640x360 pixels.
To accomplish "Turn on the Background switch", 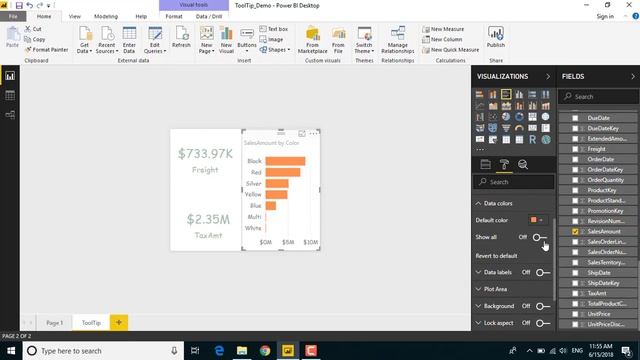I will 543,306.
